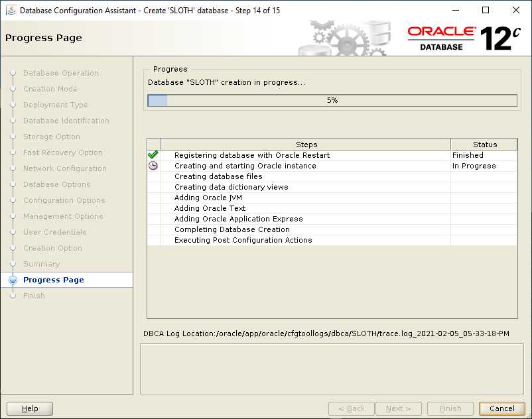Click 'Creating database files' row
The height and width of the screenshot is (419, 532).
coord(332,176)
